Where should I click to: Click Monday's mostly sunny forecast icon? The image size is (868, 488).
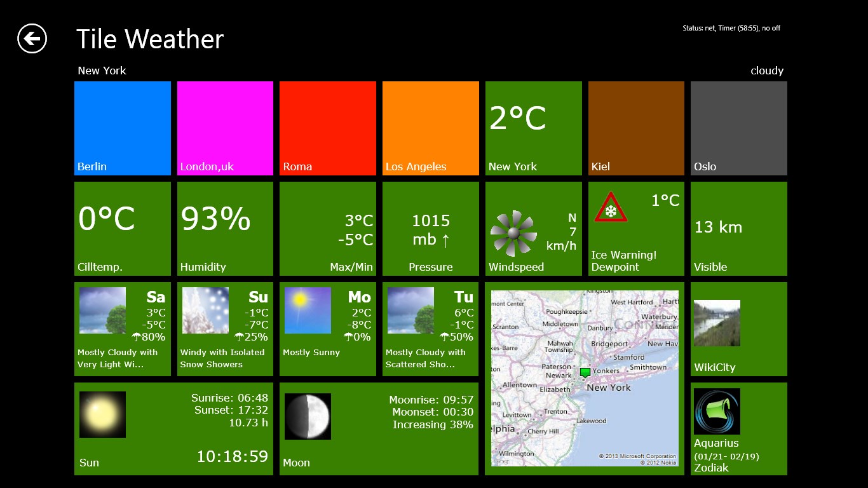pos(308,310)
